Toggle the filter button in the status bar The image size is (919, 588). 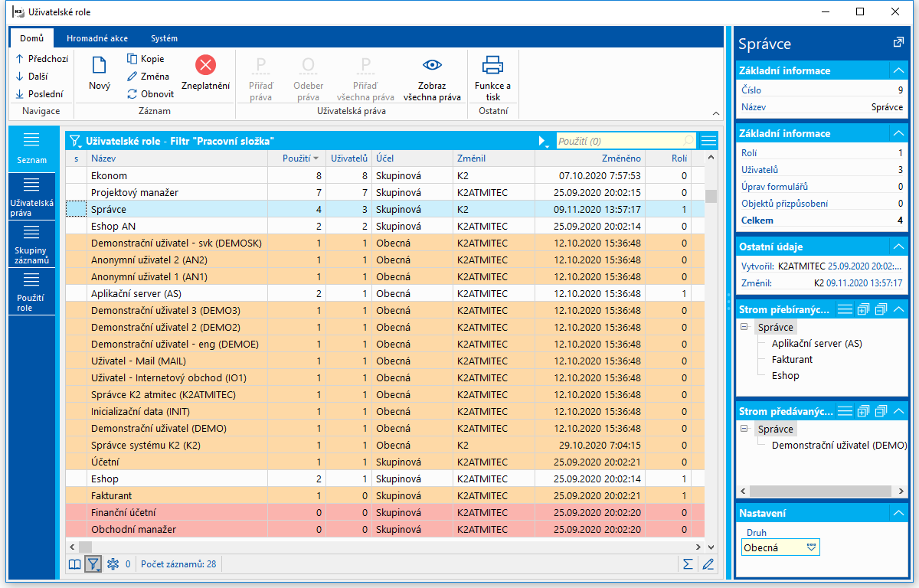[93, 564]
